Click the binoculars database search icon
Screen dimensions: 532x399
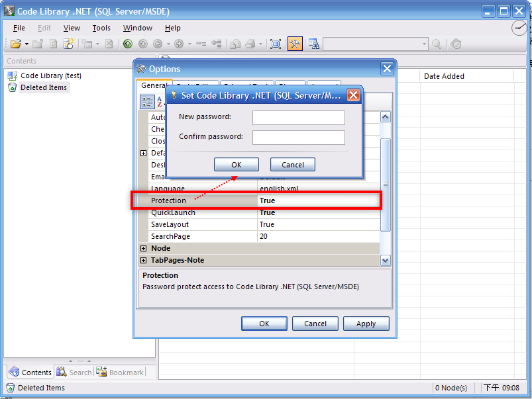(x=314, y=44)
